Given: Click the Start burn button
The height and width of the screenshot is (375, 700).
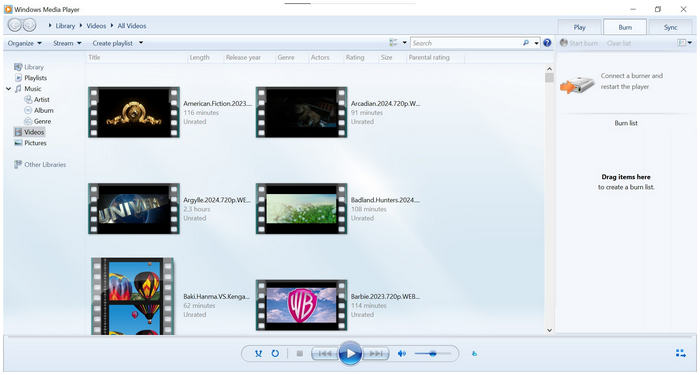Looking at the screenshot, I should [579, 43].
